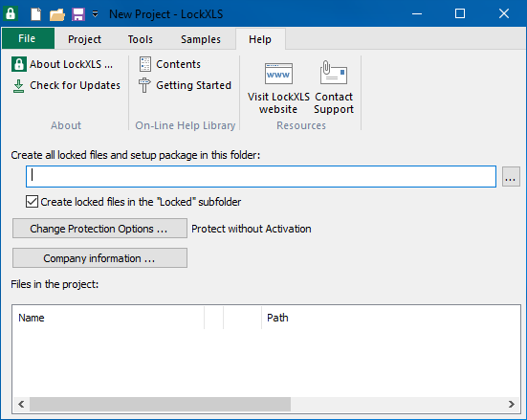This screenshot has width=527, height=420.
Task: Open project via the folder icon
Action: coord(56,14)
